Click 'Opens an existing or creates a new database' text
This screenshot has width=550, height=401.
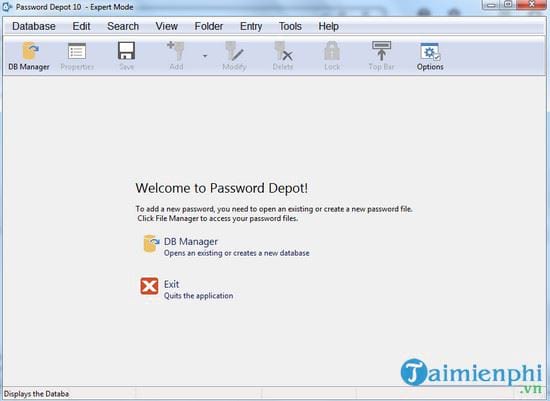point(236,253)
